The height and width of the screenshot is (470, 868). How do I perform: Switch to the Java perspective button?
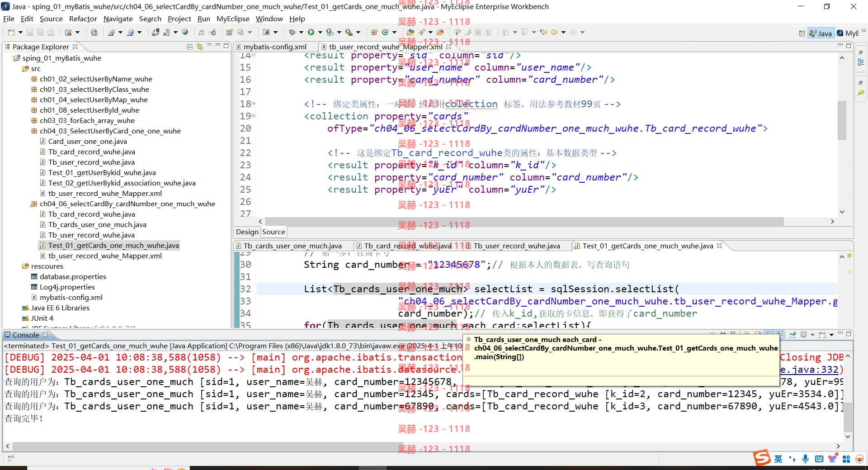coord(821,33)
